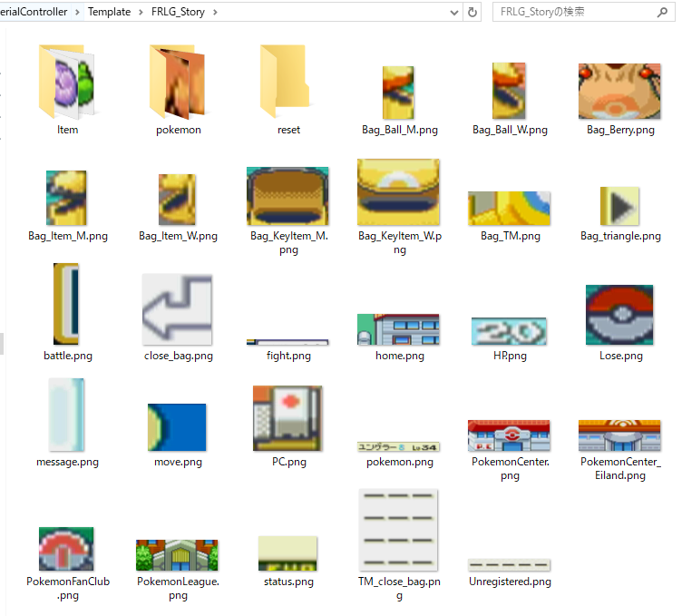Click the close_bag.png file name label
Image resolution: width=682 pixels, height=616 pixels.
point(179,356)
